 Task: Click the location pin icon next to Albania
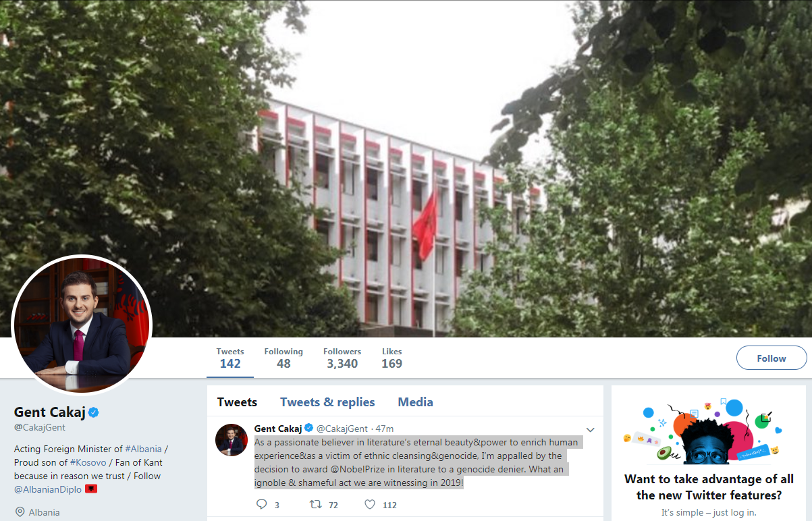(18, 512)
